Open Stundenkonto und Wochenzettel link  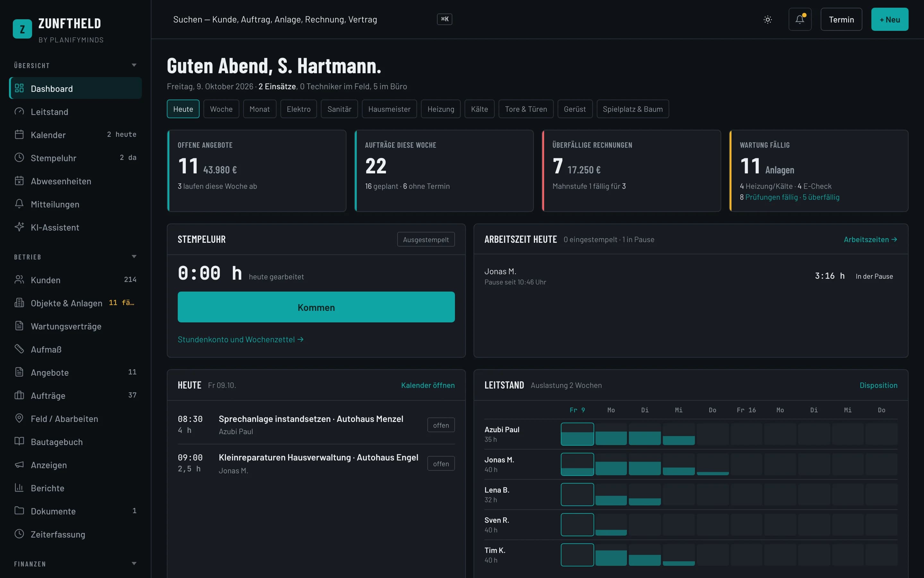click(241, 339)
